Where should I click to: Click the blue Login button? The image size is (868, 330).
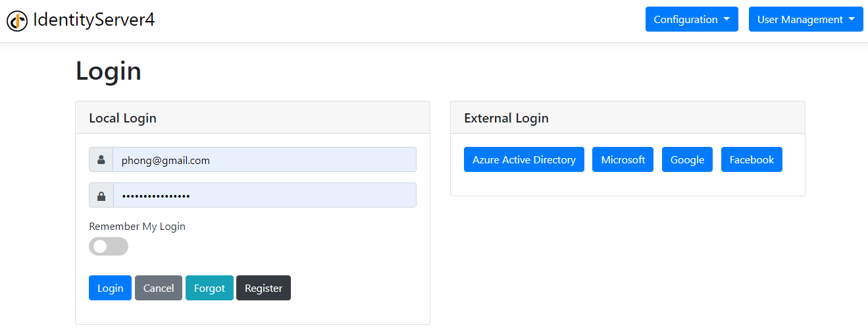pyautogui.click(x=110, y=288)
